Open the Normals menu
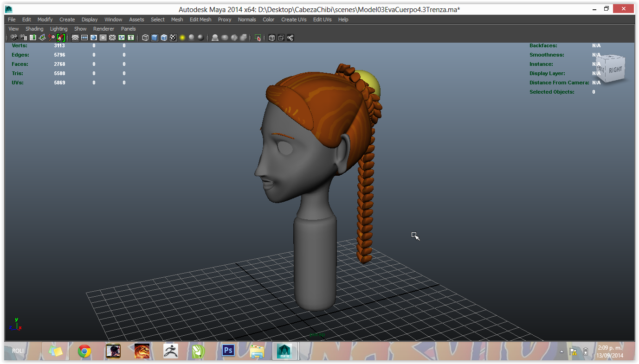The width and height of the screenshot is (639, 364). 247,19
